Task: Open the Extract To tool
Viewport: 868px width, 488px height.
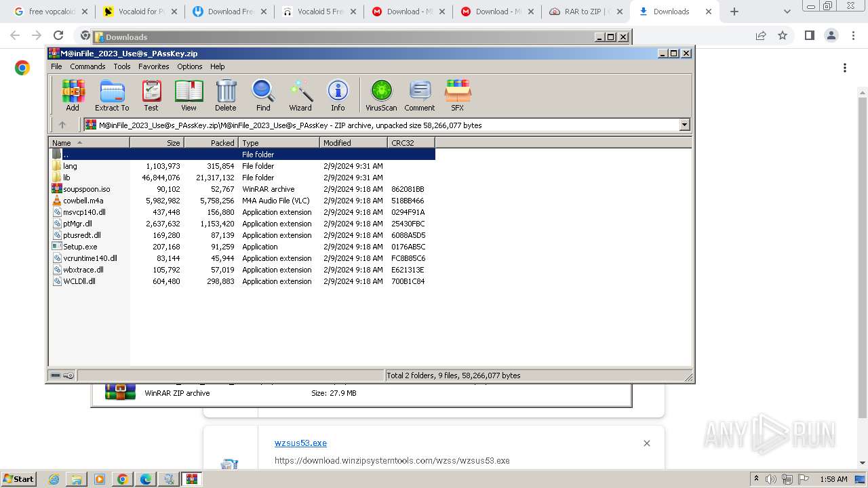Action: tap(112, 96)
